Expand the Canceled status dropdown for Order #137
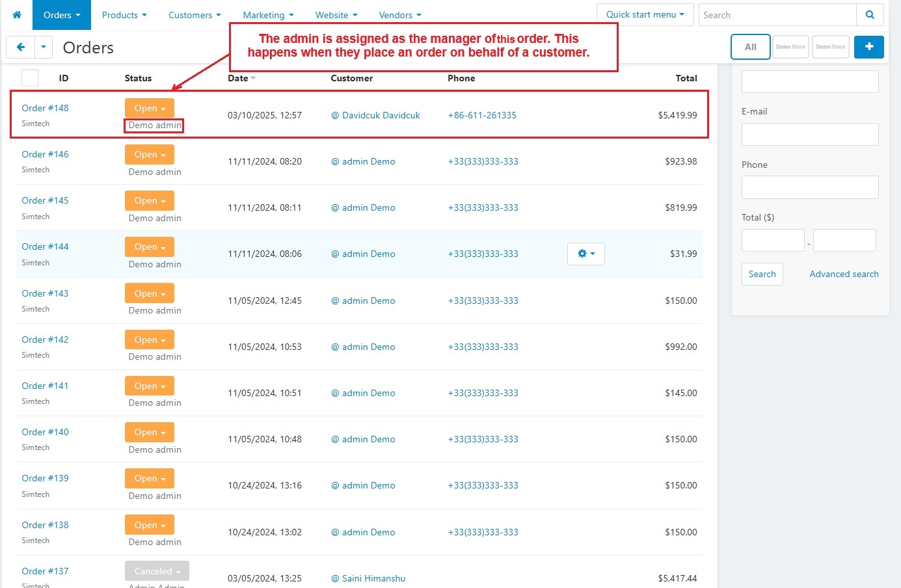Viewport: 901px width, 588px height. click(157, 571)
